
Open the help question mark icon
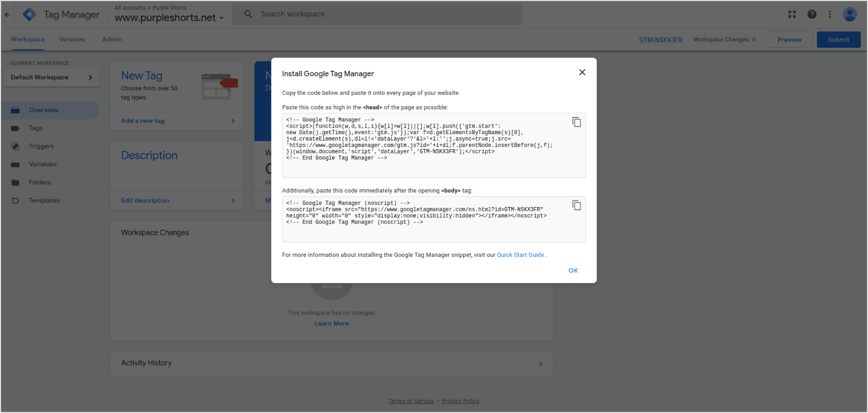tap(812, 14)
